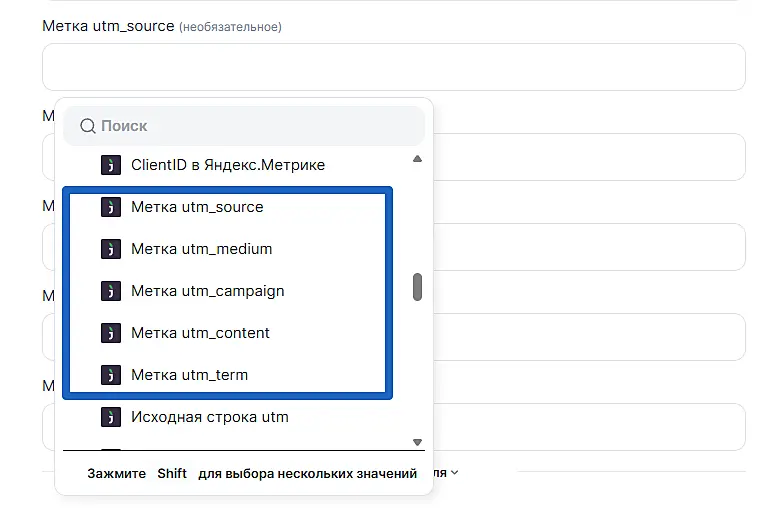Screen dimensions: 779x518
Task: Click the icon next to Метка utm_term option
Action: coord(110,375)
